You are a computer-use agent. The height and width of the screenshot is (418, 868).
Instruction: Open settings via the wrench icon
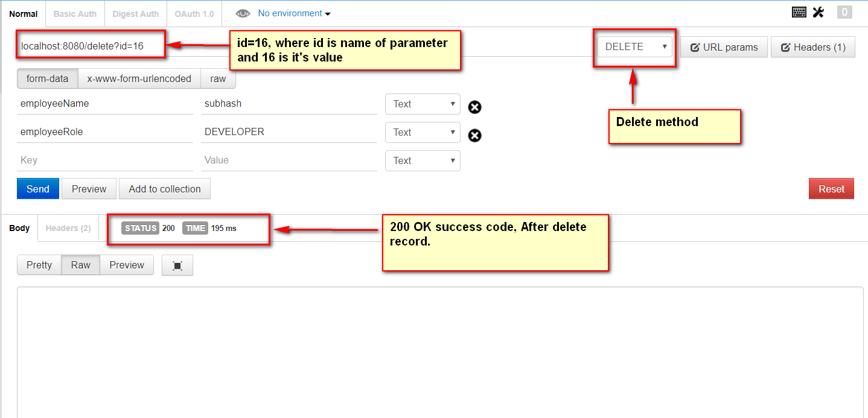[818, 11]
